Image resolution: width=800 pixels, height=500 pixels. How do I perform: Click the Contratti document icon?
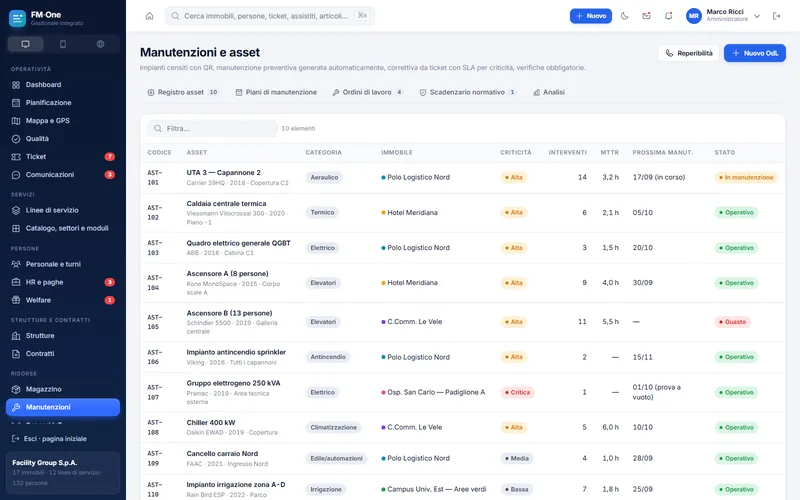(16, 354)
